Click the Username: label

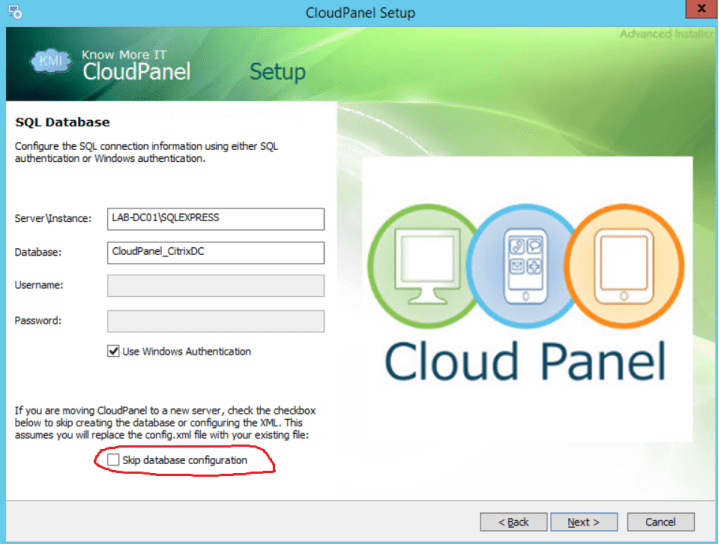pyautogui.click(x=39, y=285)
